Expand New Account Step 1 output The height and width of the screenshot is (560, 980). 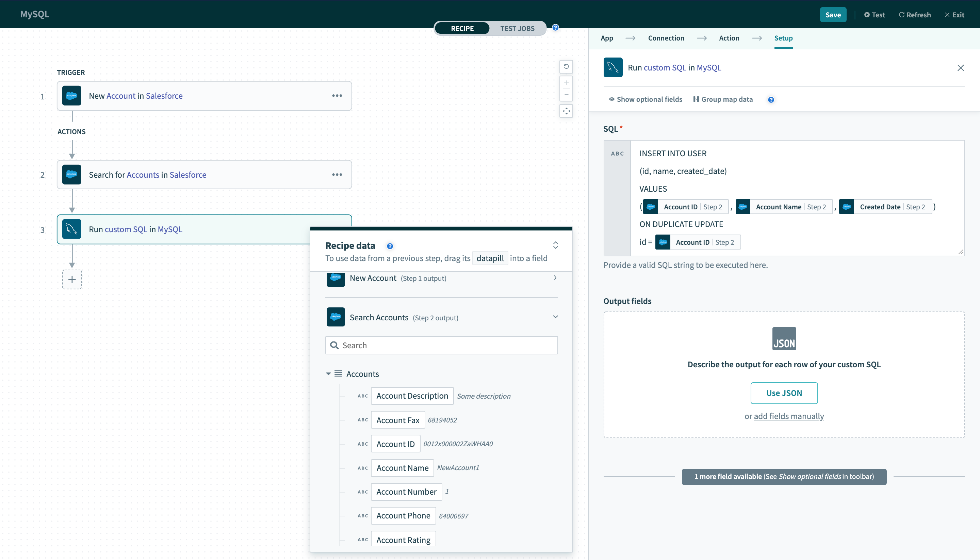click(555, 278)
